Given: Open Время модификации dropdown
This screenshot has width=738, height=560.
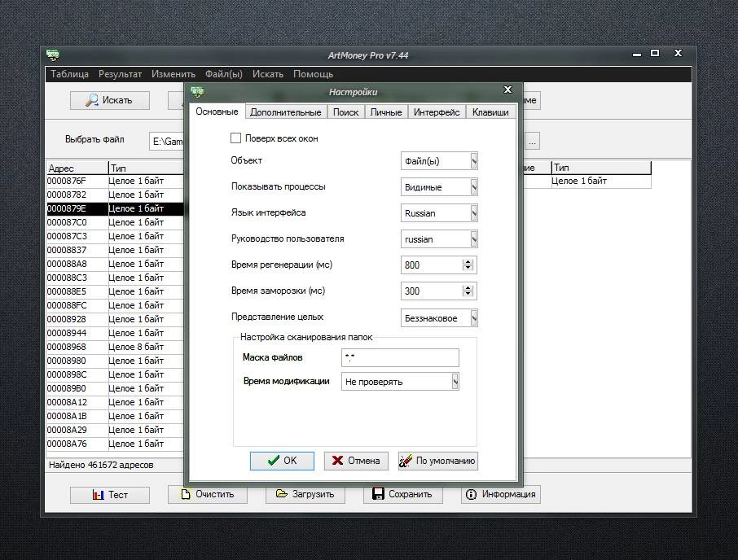Looking at the screenshot, I should point(455,381).
